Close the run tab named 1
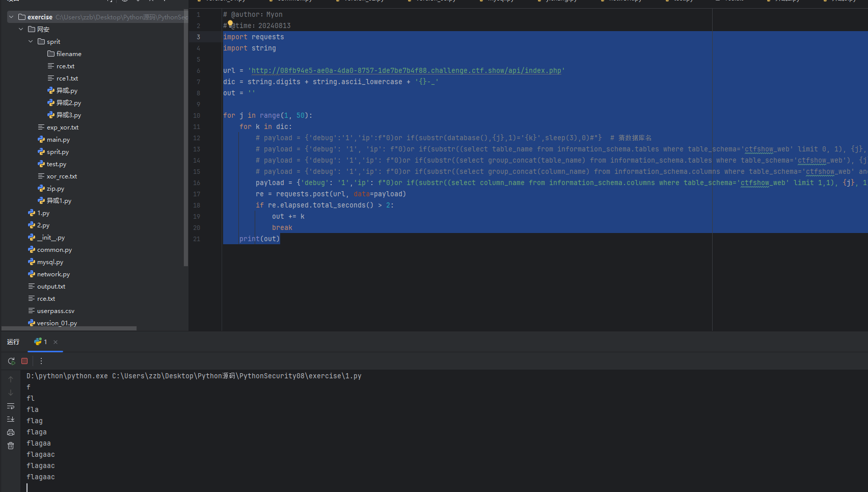The width and height of the screenshot is (868, 492). point(56,342)
